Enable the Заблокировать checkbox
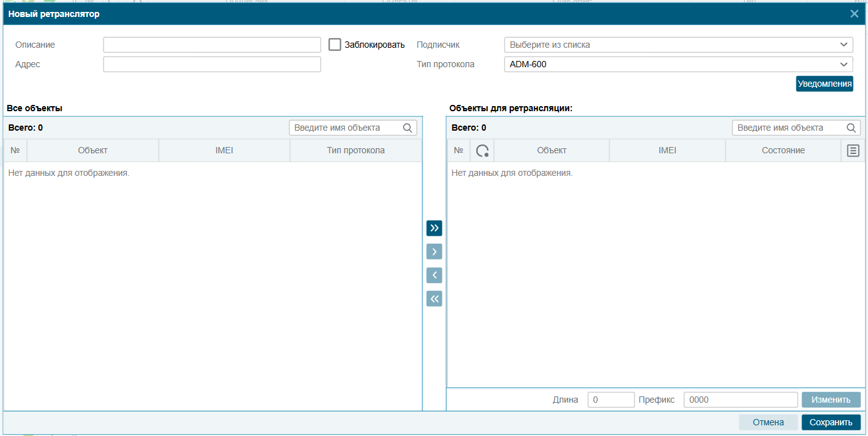Viewport: 868px width, 436px height. [x=335, y=45]
